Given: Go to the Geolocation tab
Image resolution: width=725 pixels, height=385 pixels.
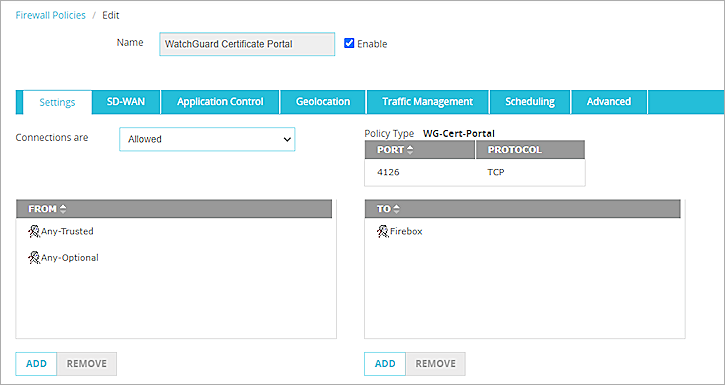Looking at the screenshot, I should click(x=323, y=102).
